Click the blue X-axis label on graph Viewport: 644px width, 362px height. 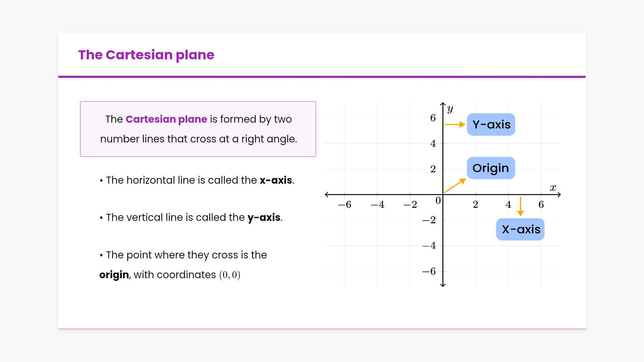[x=520, y=229]
